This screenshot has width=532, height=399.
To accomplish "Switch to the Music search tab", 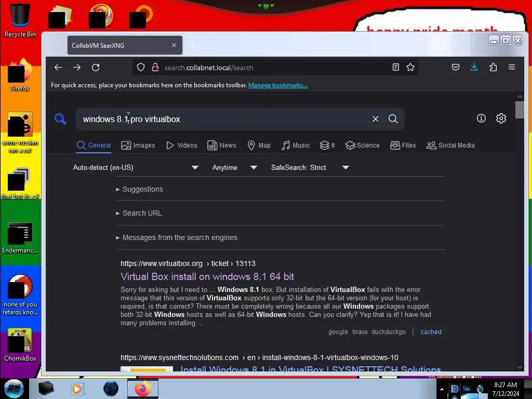I will tap(296, 145).
